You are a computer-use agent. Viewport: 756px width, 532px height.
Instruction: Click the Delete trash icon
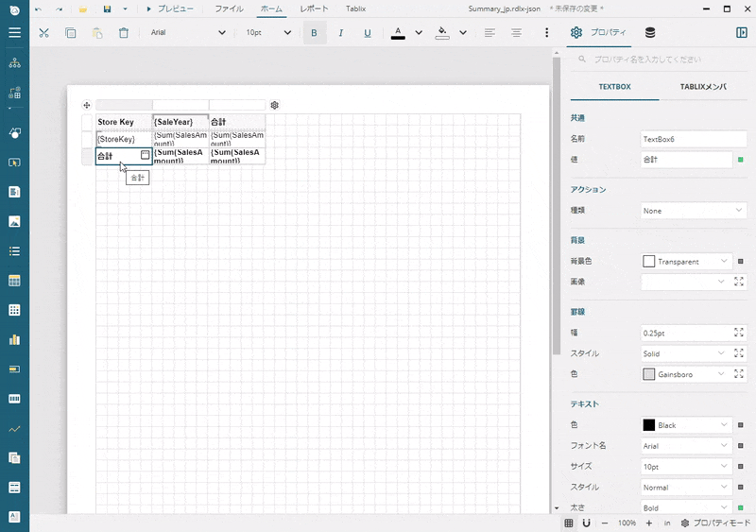tap(124, 32)
